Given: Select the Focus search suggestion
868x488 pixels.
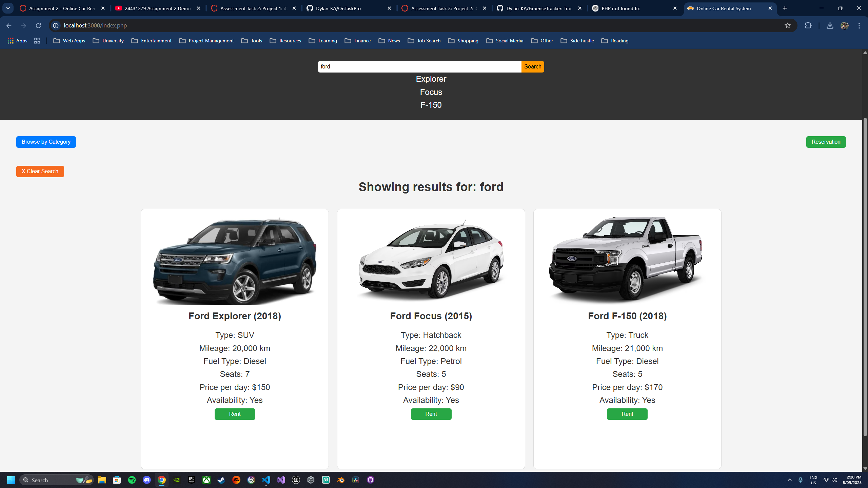Looking at the screenshot, I should click(431, 92).
